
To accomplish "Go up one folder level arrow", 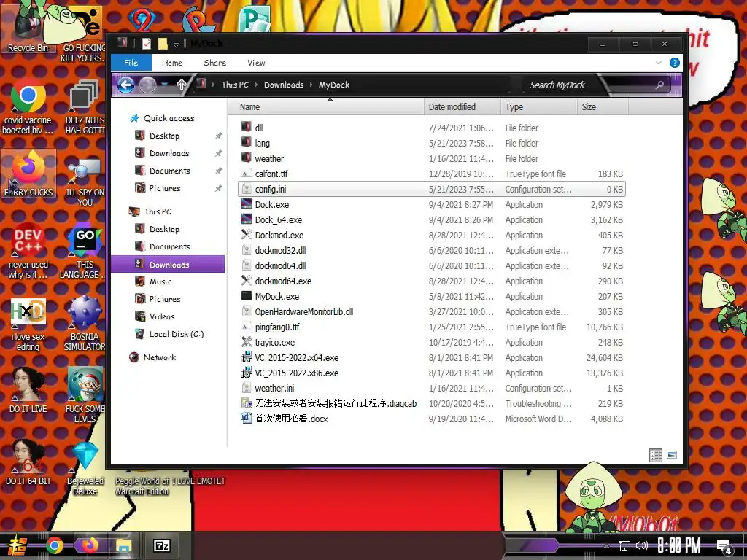I will point(181,85).
